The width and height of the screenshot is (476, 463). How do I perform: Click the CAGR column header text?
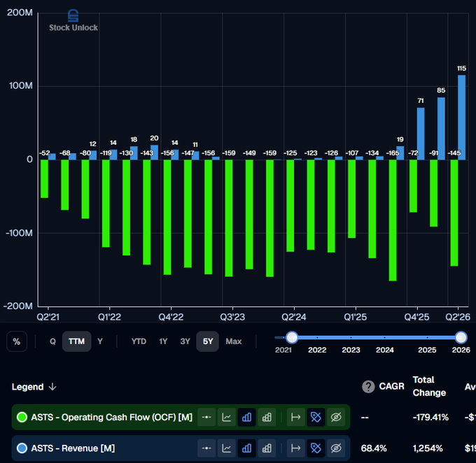coord(391,386)
